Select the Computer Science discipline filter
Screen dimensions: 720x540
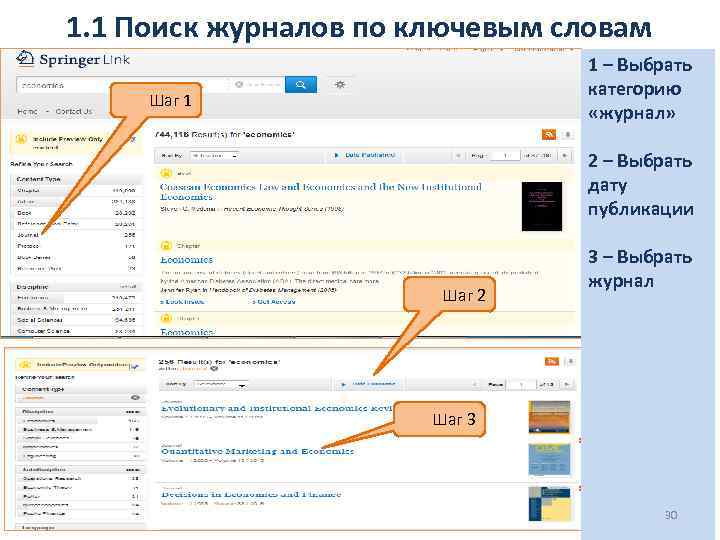(x=76, y=331)
